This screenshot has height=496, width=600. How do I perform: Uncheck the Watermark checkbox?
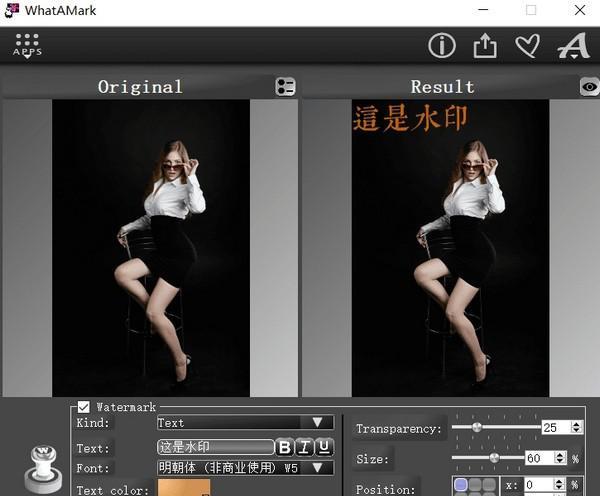click(x=84, y=407)
